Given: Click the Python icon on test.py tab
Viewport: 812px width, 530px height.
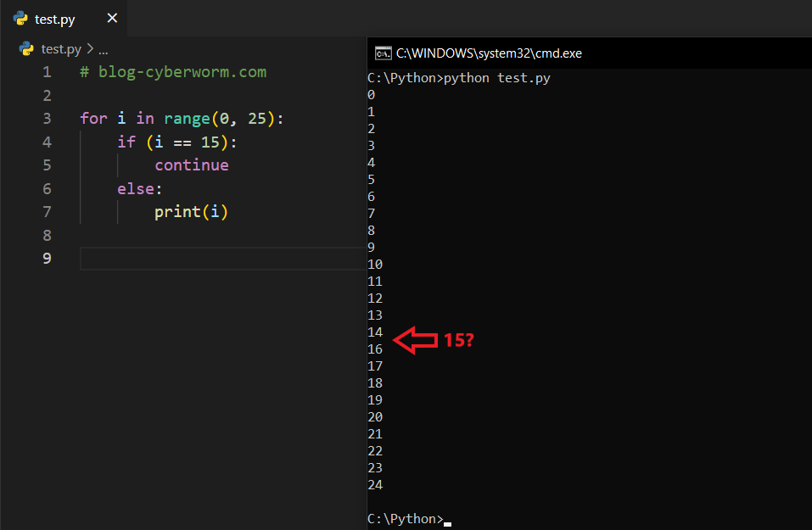Looking at the screenshot, I should point(19,19).
